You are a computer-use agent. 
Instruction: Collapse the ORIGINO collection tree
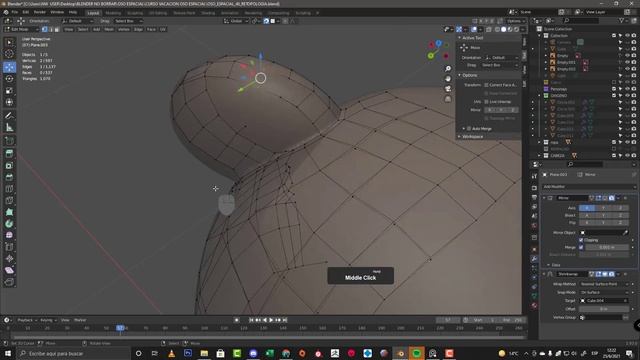pos(540,96)
